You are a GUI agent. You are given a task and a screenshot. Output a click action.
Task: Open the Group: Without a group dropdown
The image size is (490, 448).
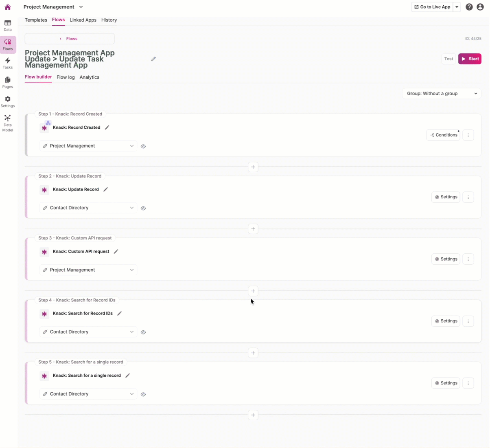tap(442, 93)
